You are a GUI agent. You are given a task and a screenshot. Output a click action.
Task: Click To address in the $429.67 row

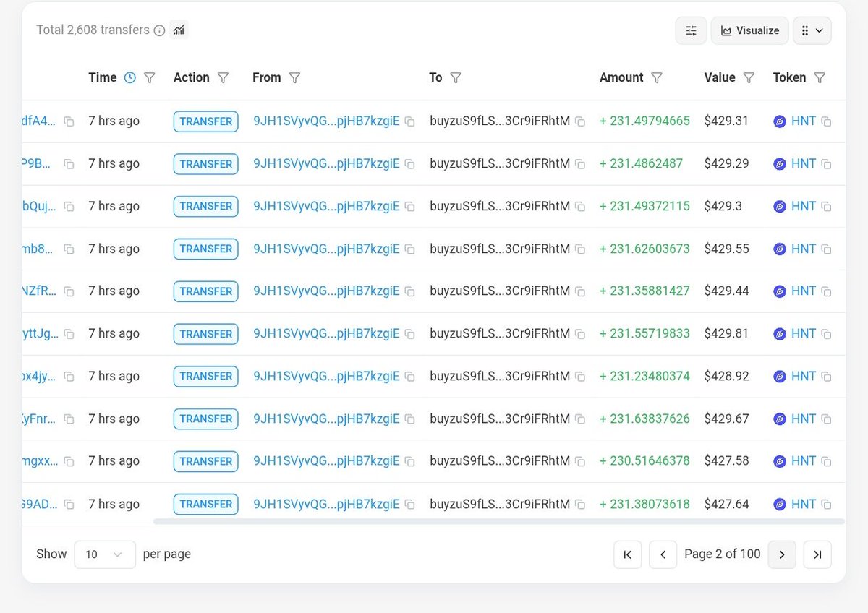500,419
